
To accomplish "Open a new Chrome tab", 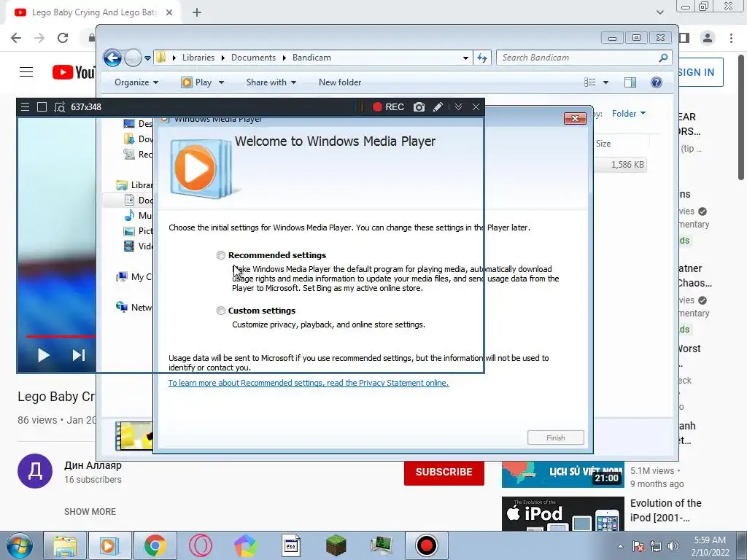I will coord(197,13).
